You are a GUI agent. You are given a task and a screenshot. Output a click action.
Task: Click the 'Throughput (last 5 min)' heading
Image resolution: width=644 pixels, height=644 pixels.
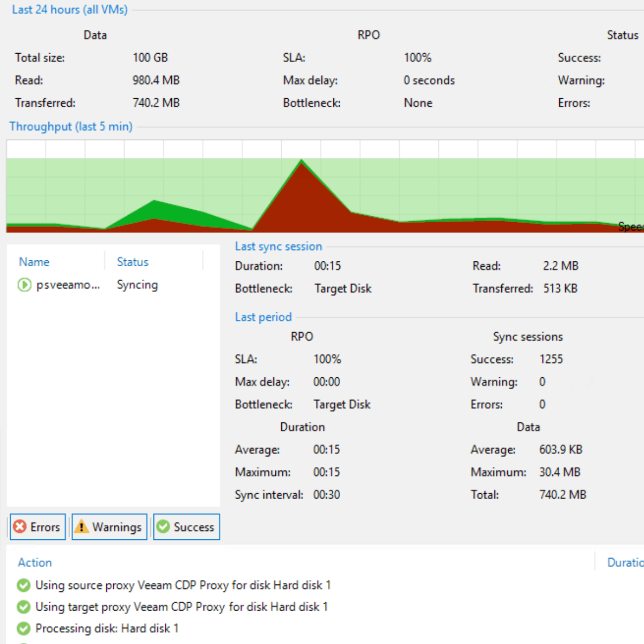71,127
